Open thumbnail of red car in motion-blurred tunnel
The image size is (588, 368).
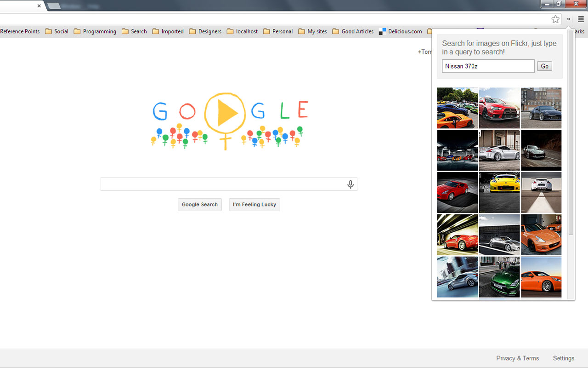[x=458, y=235]
